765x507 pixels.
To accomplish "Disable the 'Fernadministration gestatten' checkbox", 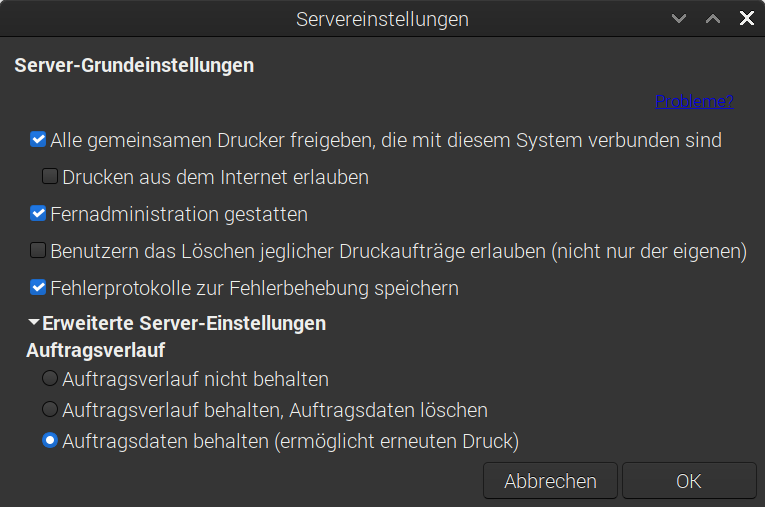I will (x=38, y=214).
